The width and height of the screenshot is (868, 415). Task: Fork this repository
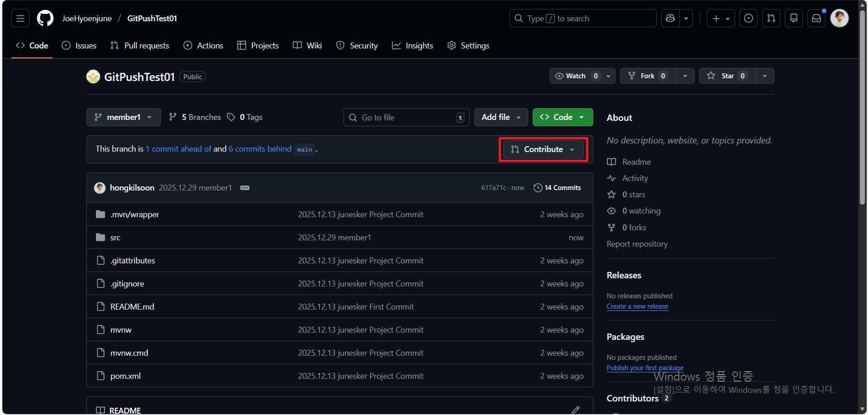(x=648, y=76)
